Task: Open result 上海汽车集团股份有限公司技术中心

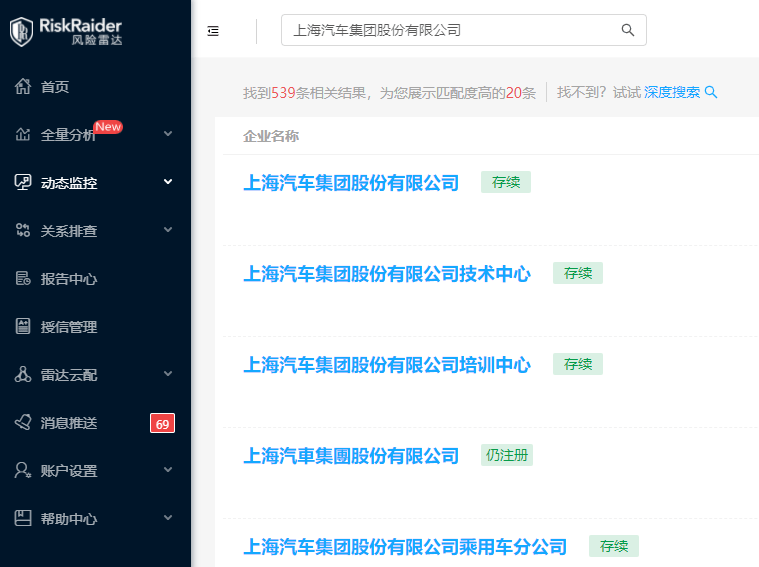Action: 387,274
